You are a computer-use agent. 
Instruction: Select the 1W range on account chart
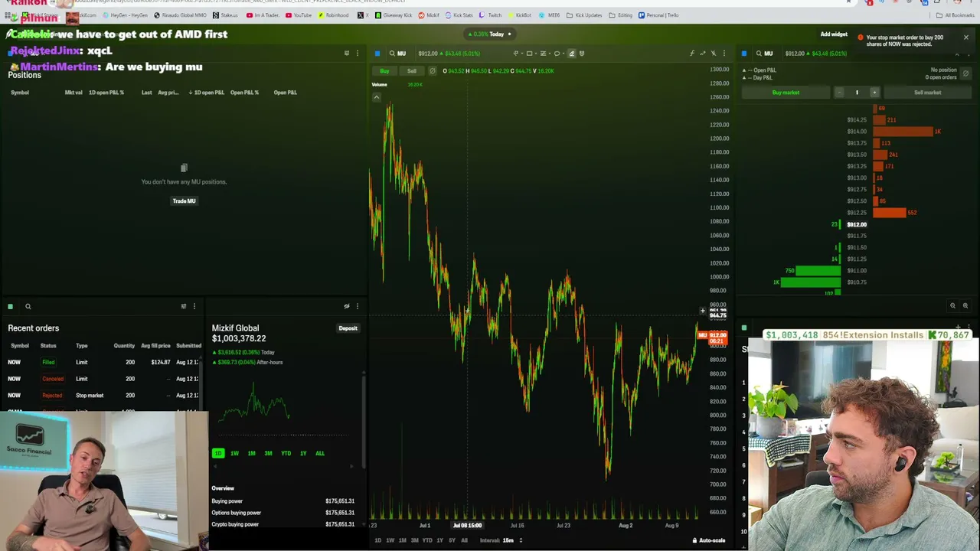pyautogui.click(x=234, y=454)
